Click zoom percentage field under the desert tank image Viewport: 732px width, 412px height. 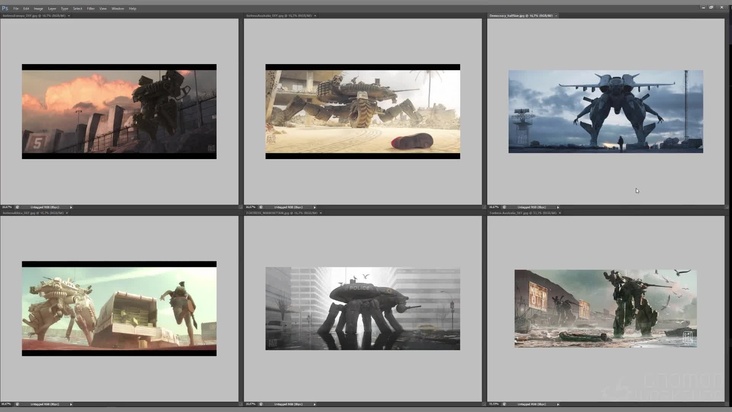tap(250, 207)
